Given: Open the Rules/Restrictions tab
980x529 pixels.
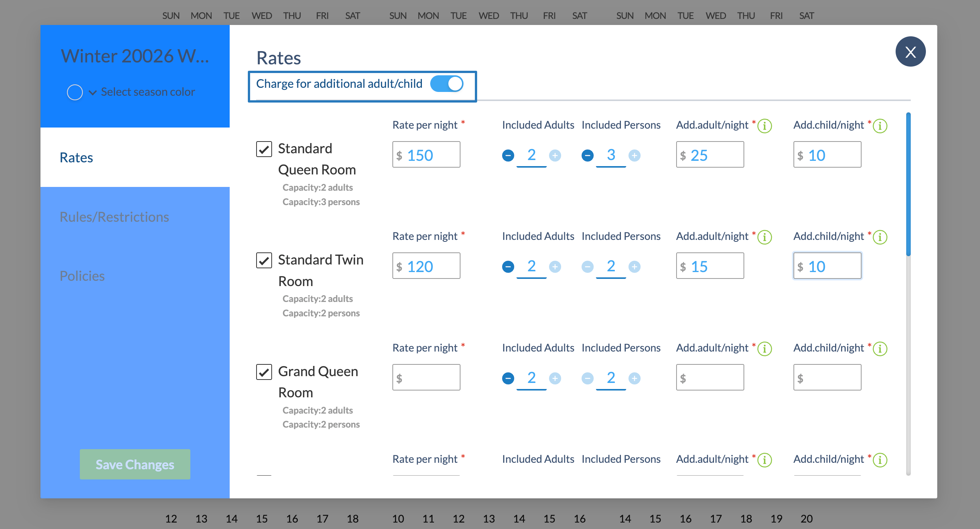Looking at the screenshot, I should [114, 216].
